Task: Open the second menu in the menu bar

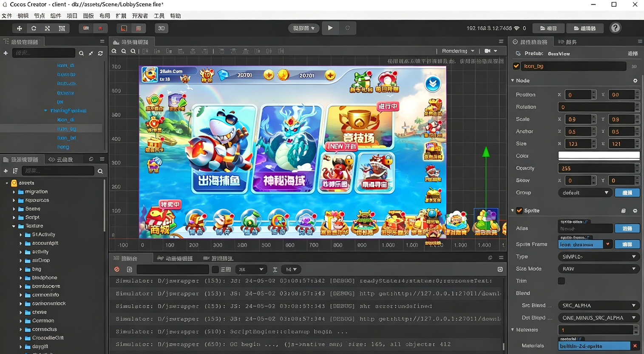Action: [23, 16]
